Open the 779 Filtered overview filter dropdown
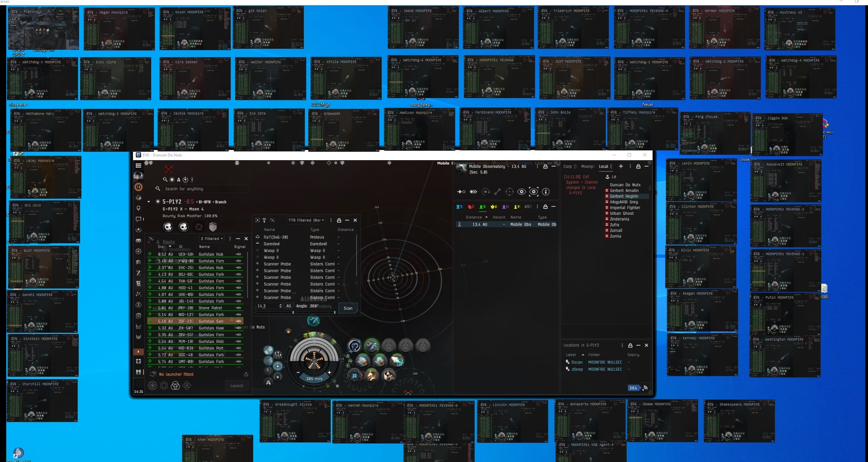 coord(305,220)
